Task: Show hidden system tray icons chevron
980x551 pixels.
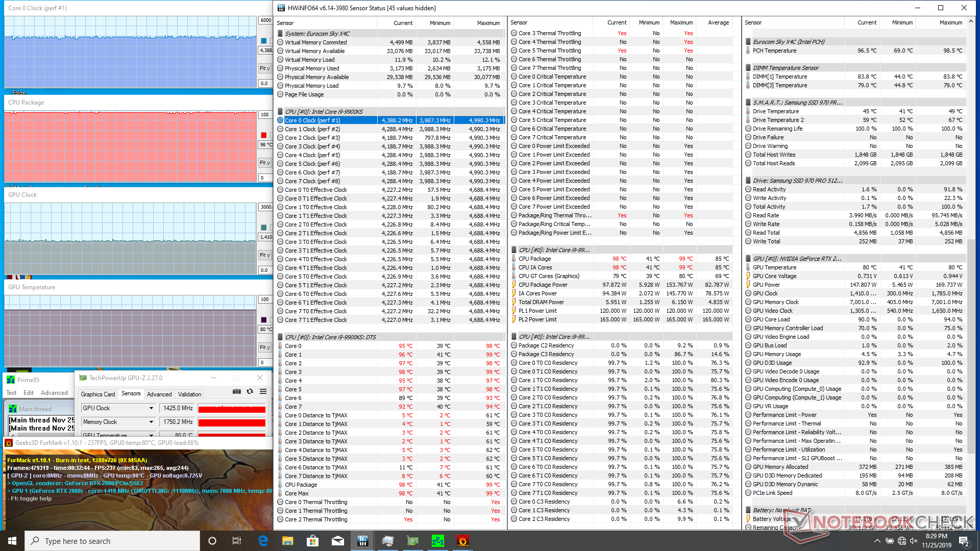Action: pyautogui.click(x=877, y=541)
